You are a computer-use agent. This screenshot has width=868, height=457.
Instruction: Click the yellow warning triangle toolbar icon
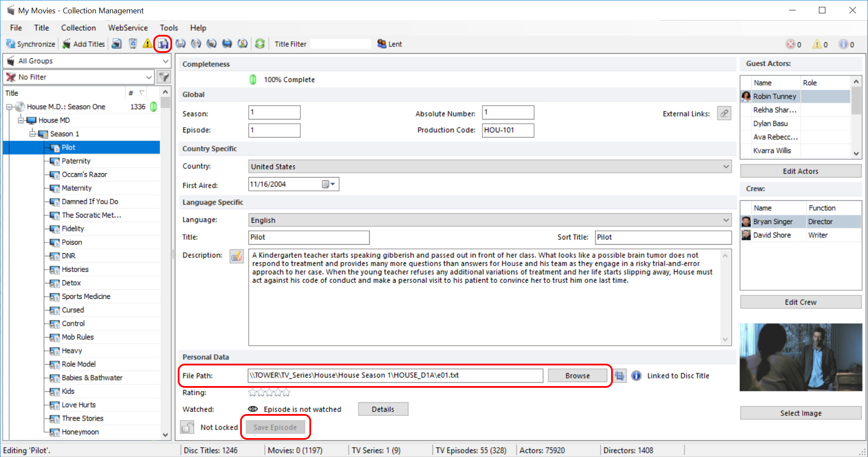147,44
